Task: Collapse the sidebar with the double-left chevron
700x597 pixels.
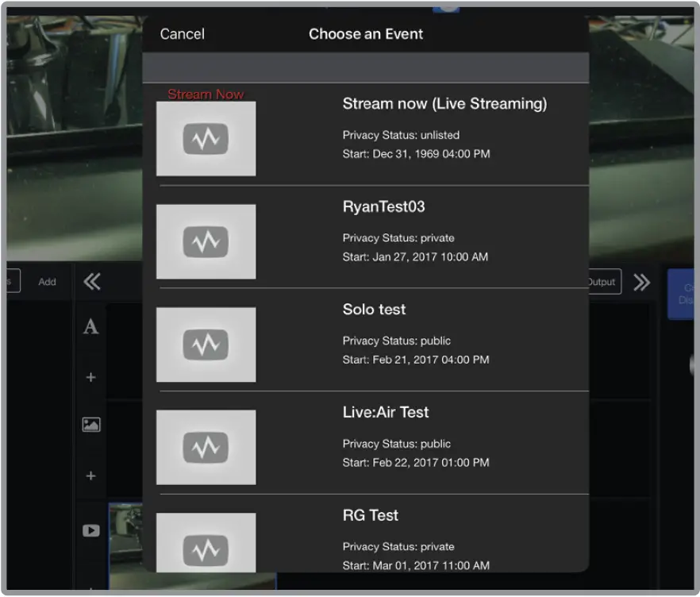Action: [x=91, y=281]
